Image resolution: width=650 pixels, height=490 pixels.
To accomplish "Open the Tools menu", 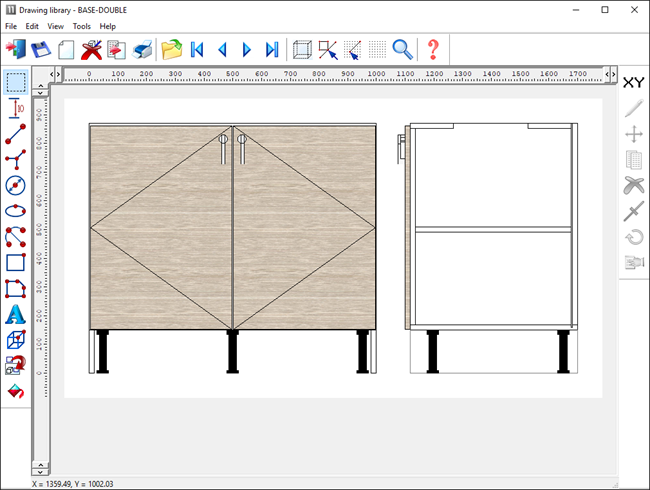I will point(81,26).
